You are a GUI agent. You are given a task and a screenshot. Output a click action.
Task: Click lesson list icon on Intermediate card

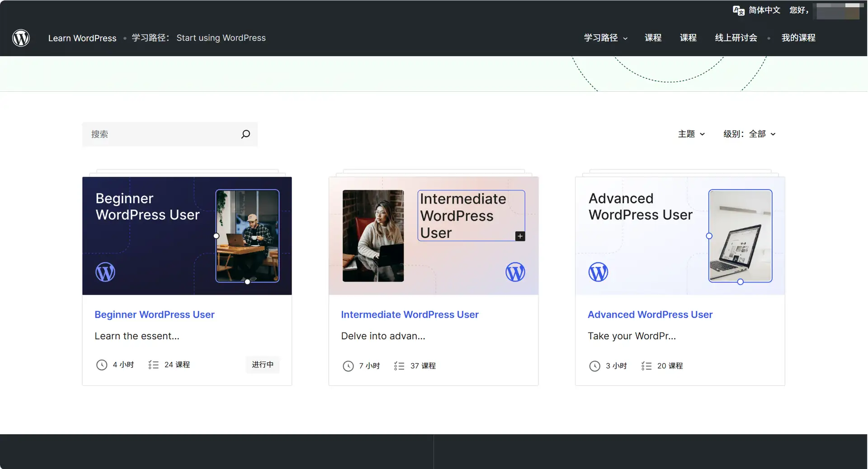point(399,366)
